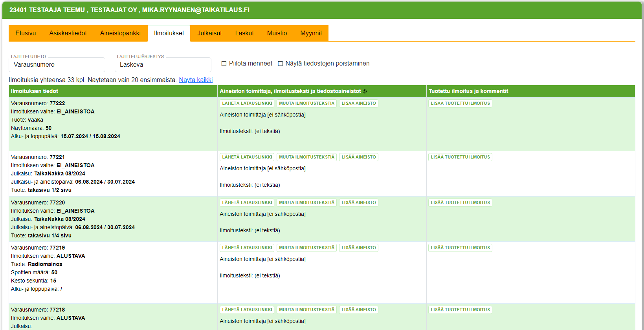Click Tuote: takasivu 1/2 sivu text
Screen dimensions: 644x330
41,190
